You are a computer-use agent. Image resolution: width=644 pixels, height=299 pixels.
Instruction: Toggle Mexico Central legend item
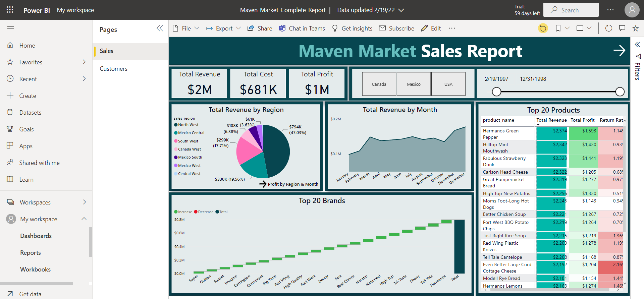189,133
